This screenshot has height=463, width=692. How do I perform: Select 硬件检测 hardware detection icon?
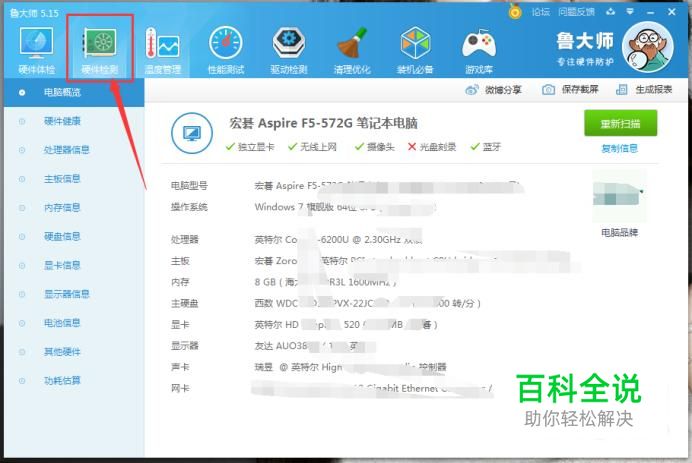coord(100,43)
